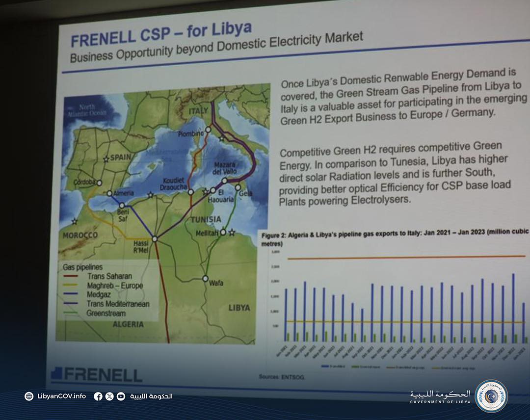This screenshot has width=530, height=420.
Task: Click the Gela marker circle
Action: pyautogui.click(x=238, y=187)
